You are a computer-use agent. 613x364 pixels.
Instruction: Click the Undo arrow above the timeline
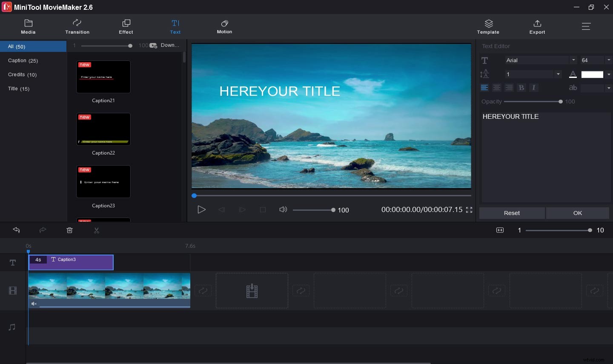tap(16, 230)
